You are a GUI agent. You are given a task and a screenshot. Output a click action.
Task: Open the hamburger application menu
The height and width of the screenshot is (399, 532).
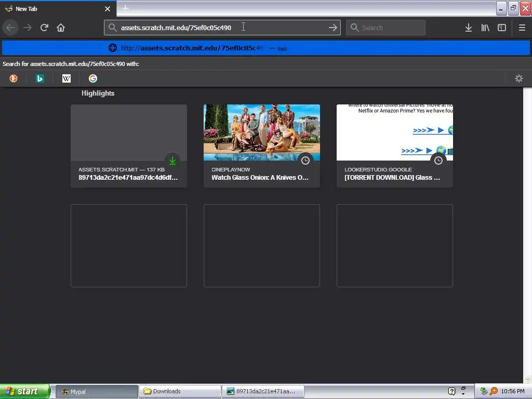click(522, 28)
